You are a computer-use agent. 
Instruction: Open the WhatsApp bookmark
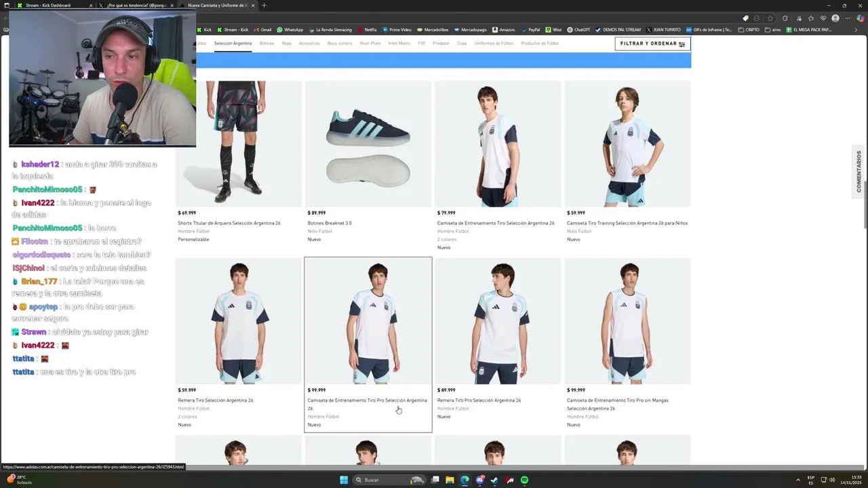[x=290, y=30]
